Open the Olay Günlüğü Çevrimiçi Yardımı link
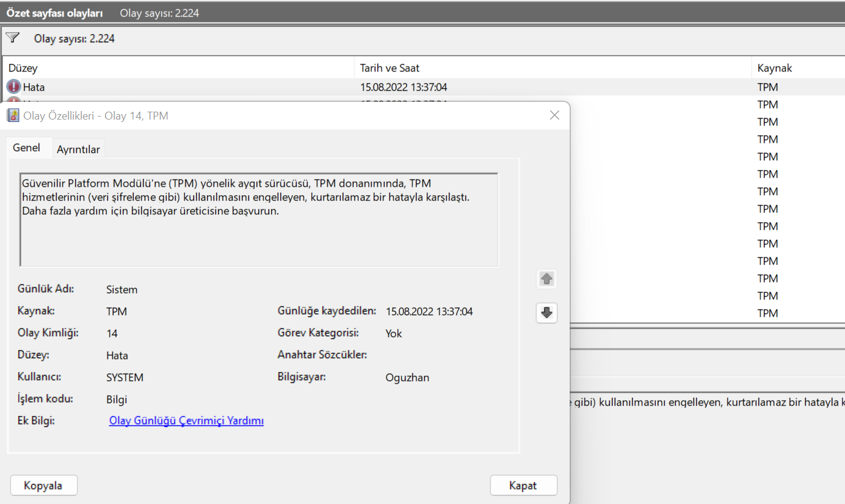 186,420
